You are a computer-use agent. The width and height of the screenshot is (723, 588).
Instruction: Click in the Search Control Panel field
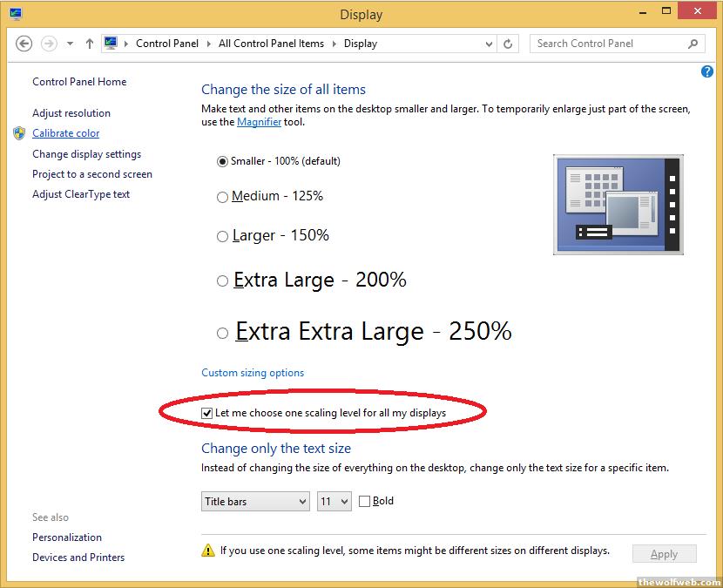click(x=605, y=44)
